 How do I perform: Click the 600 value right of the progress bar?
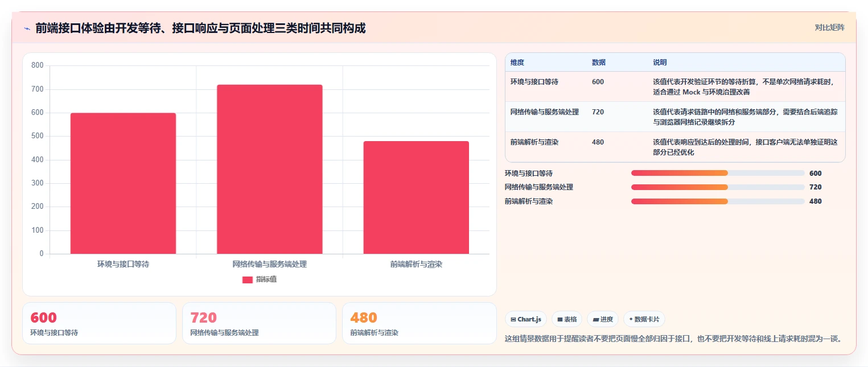click(816, 174)
